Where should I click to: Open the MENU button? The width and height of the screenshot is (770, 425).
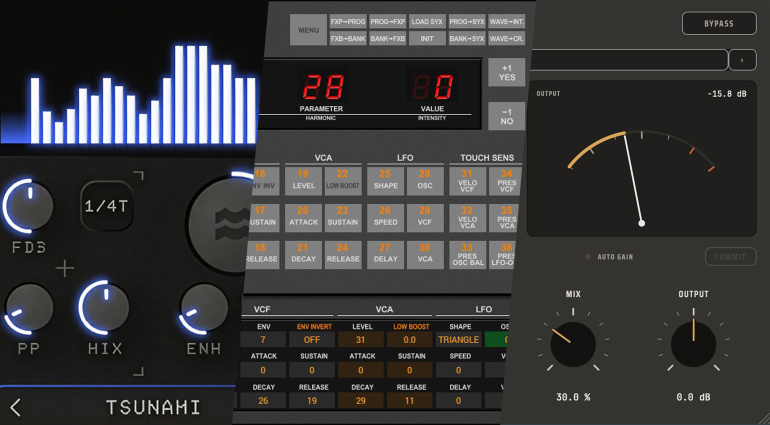click(x=308, y=30)
